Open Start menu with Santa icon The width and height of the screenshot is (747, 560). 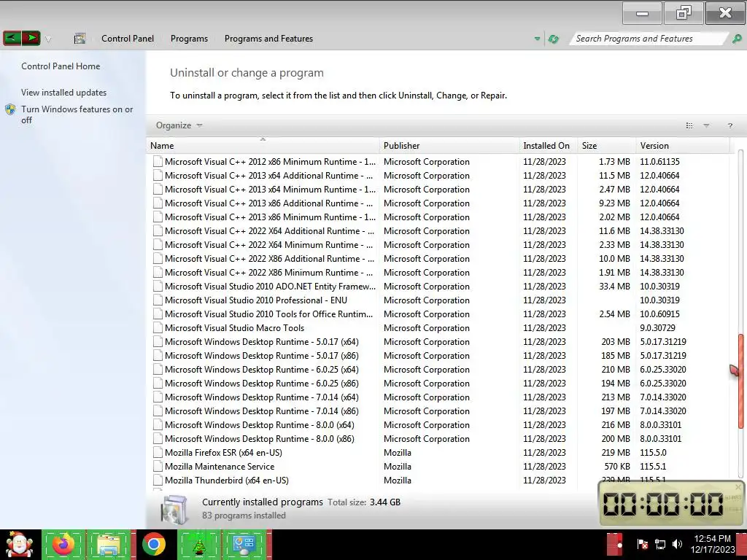click(x=19, y=544)
